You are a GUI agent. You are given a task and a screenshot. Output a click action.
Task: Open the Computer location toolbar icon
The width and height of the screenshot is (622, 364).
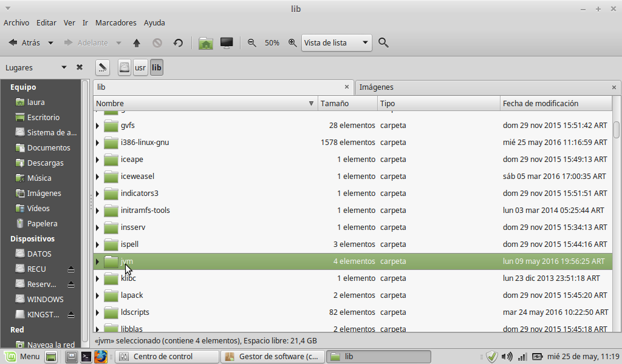[x=227, y=43]
